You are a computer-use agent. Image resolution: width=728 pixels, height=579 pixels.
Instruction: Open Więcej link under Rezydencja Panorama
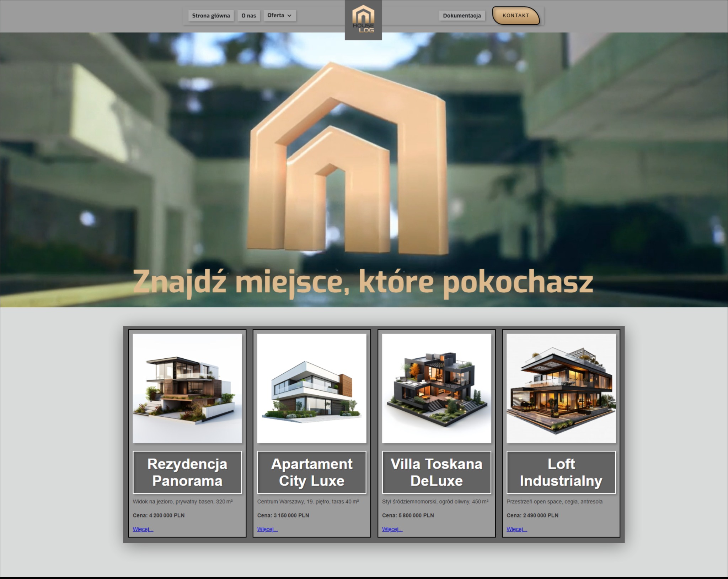[143, 529]
